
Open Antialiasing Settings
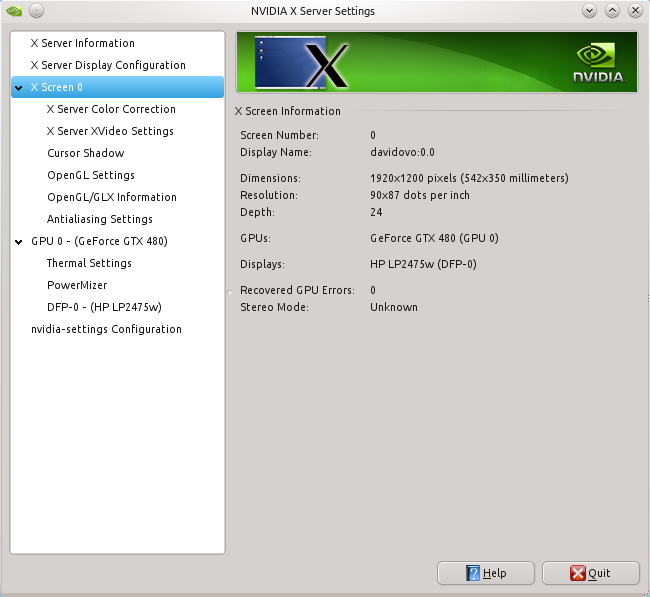pyautogui.click(x=99, y=219)
